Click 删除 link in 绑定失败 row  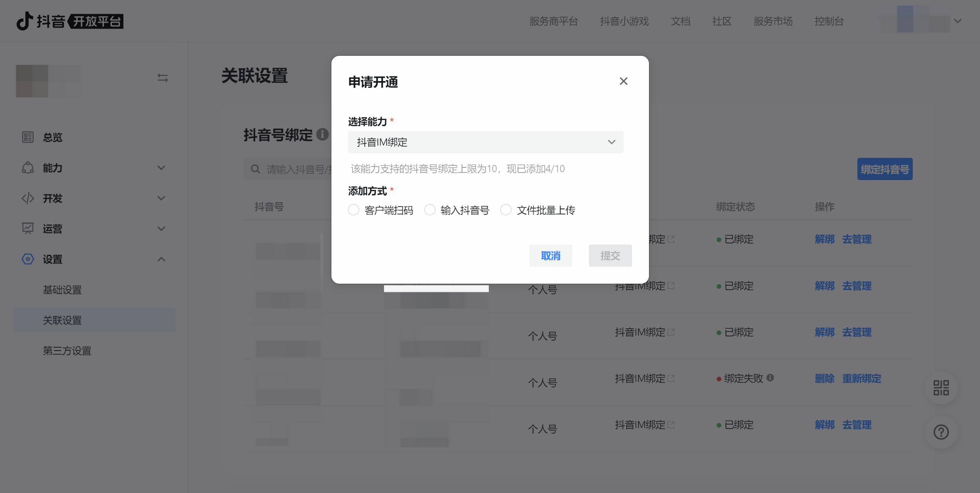point(825,378)
